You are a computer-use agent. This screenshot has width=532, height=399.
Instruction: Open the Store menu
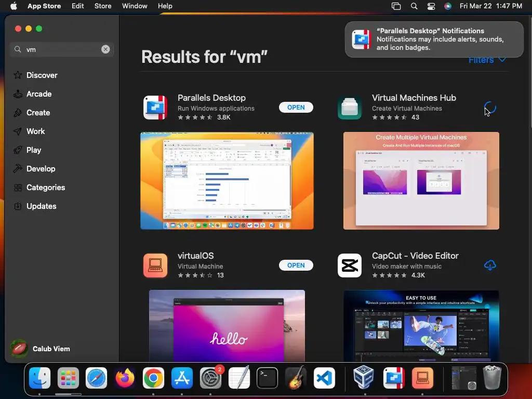[103, 6]
